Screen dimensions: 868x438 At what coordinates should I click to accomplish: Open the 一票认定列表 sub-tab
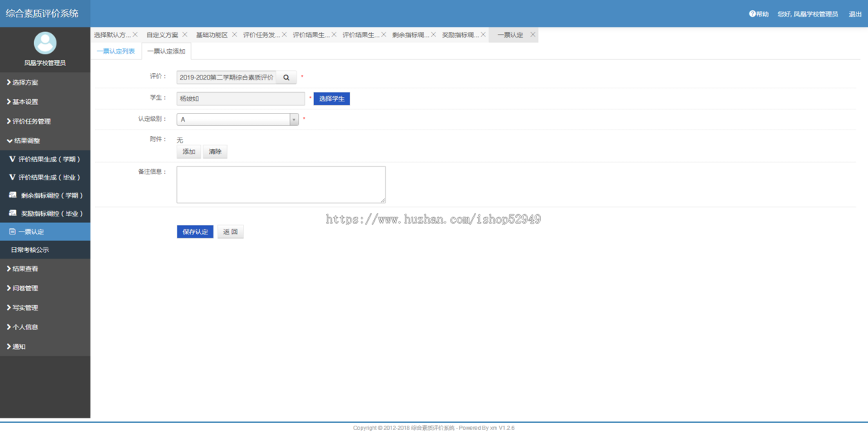coord(116,51)
